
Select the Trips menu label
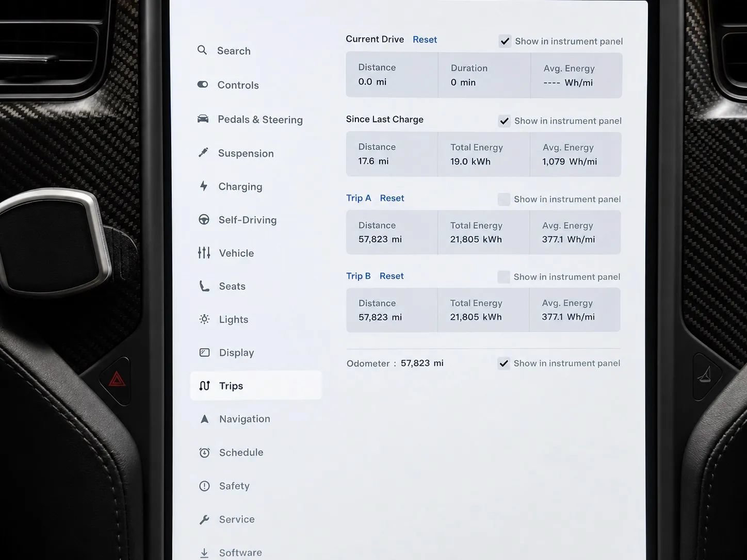pos(231,386)
